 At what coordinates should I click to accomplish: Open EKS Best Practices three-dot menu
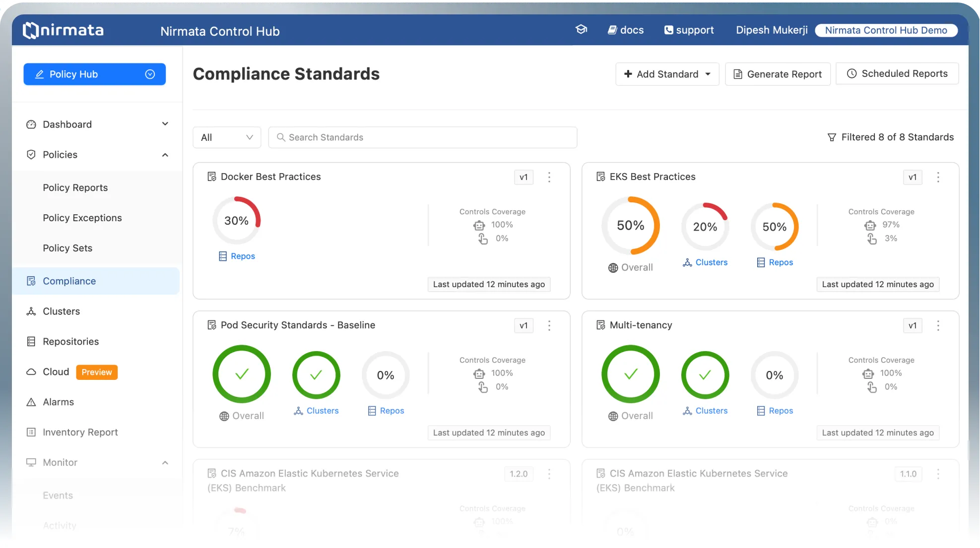click(938, 177)
